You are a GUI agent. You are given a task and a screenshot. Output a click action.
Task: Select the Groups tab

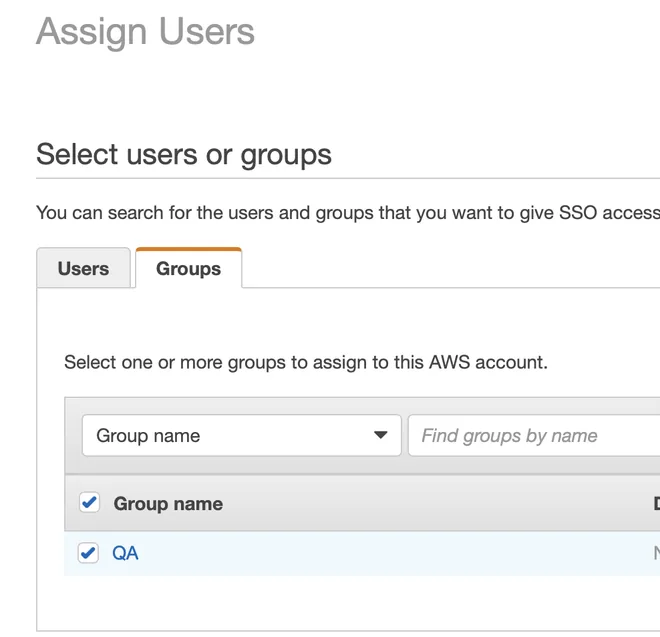[189, 268]
